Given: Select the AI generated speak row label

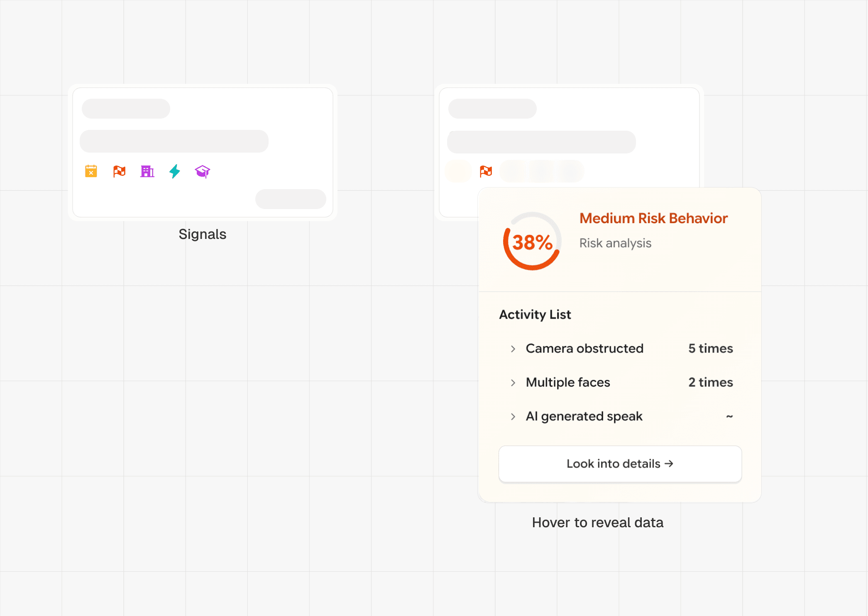Looking at the screenshot, I should point(584,416).
